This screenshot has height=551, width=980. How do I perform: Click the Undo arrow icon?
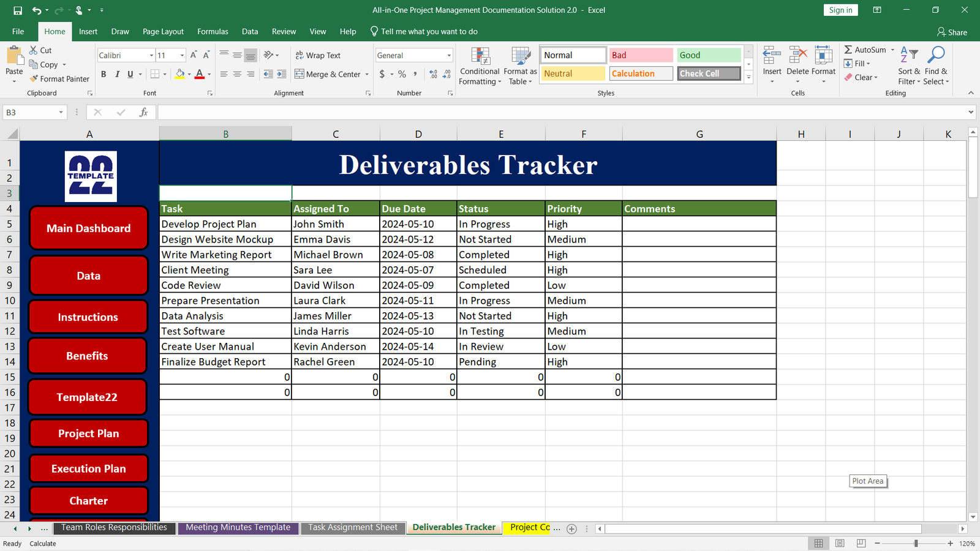[x=37, y=10]
